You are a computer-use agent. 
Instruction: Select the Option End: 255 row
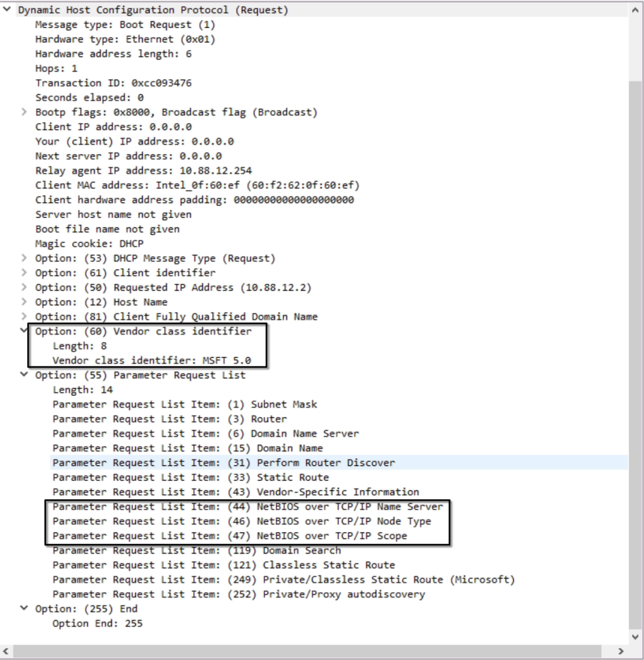pos(98,623)
